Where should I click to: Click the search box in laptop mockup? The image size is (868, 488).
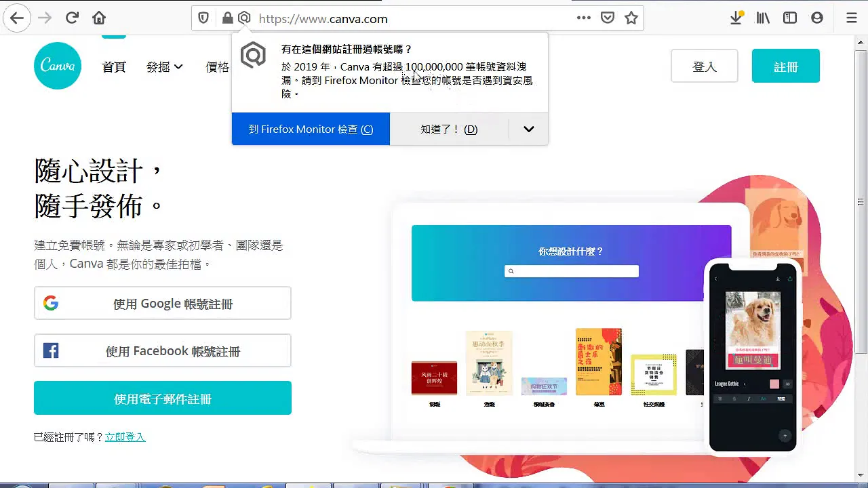572,271
